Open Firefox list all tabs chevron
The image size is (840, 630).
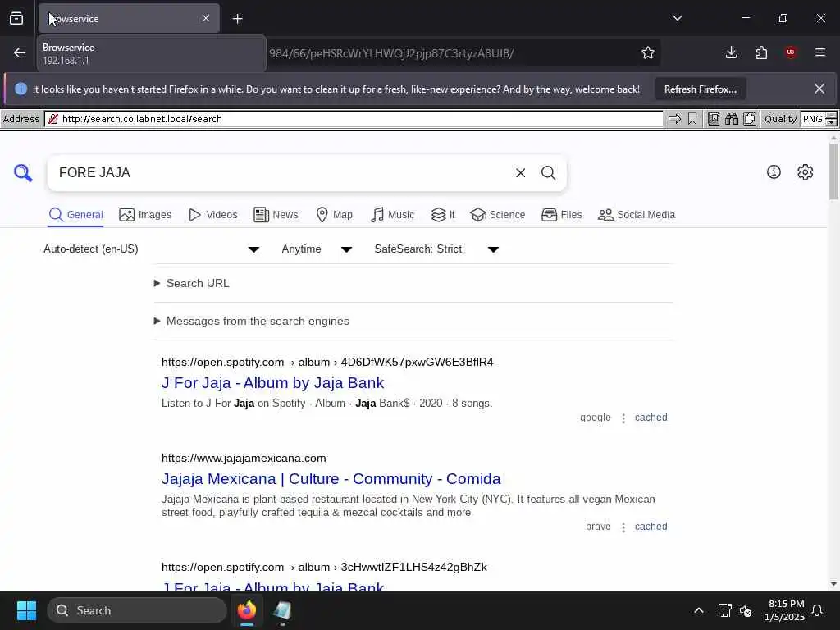coord(677,18)
